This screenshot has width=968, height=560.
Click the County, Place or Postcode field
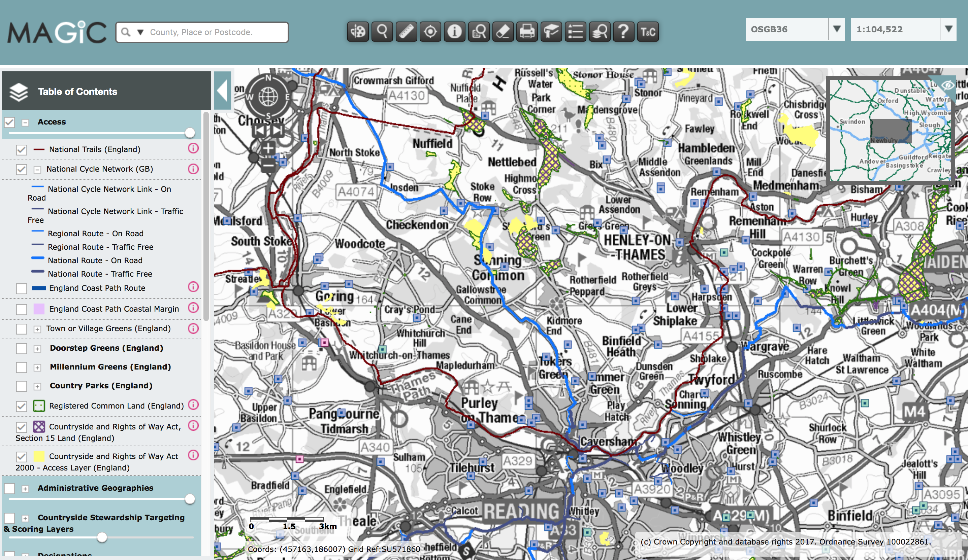(x=215, y=32)
